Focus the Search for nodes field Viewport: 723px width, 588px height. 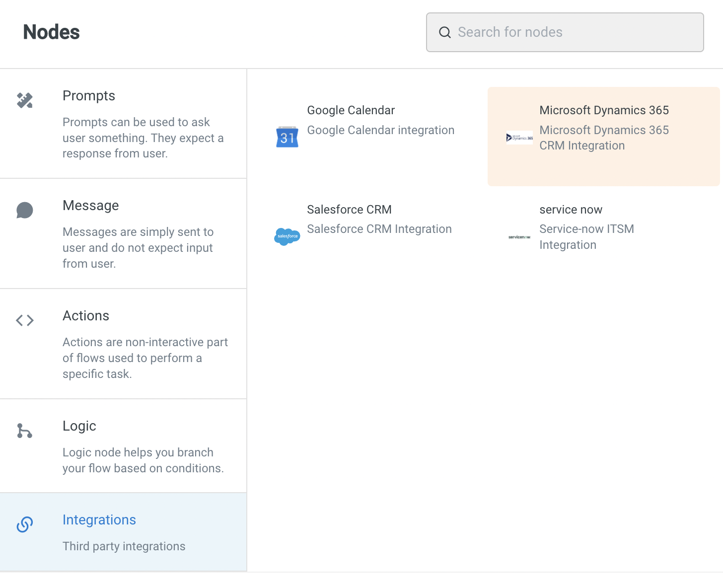click(x=565, y=32)
